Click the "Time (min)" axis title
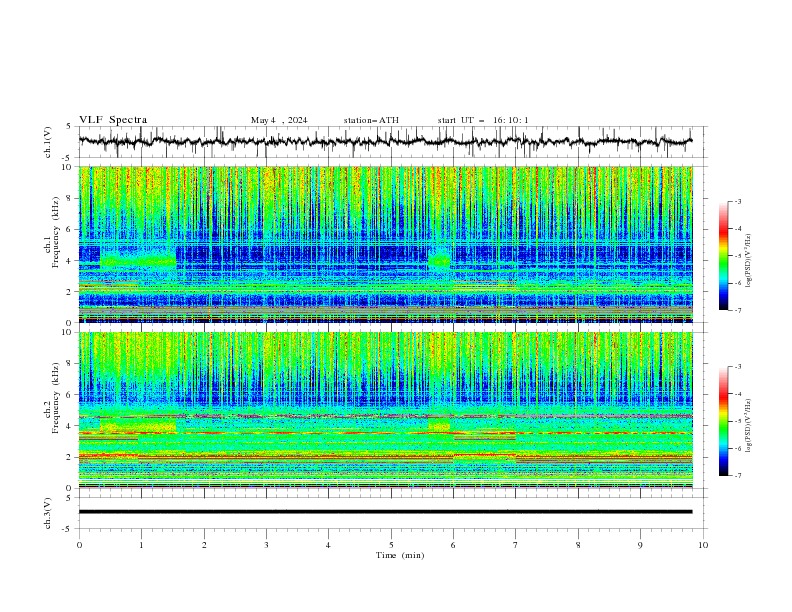The image size is (792, 612). 400,555
